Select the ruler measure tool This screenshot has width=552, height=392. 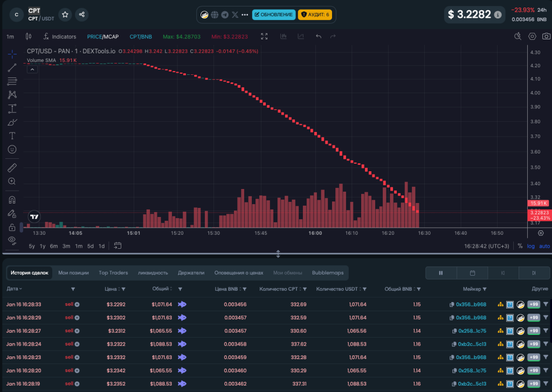point(12,168)
